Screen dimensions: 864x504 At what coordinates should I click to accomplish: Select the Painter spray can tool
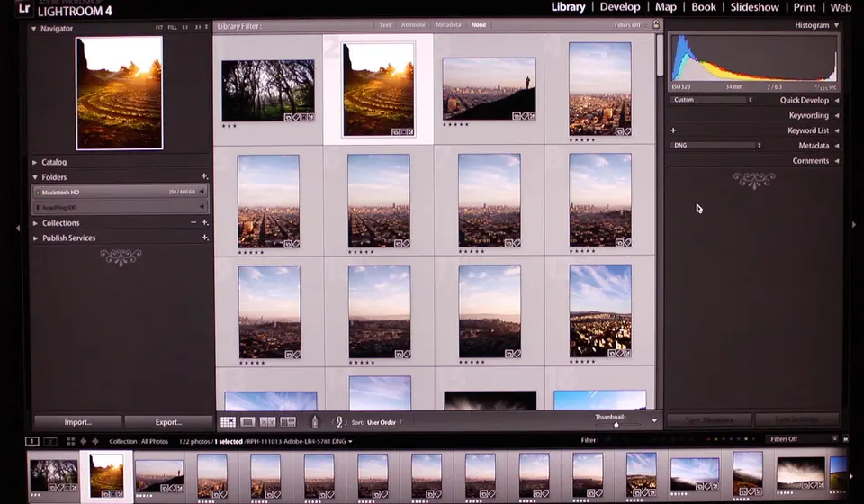pos(315,421)
